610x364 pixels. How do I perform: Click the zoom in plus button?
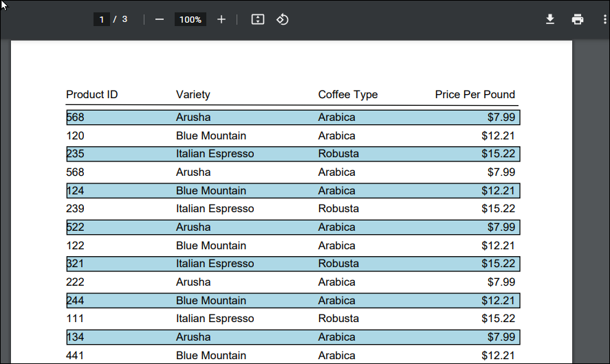(x=221, y=19)
